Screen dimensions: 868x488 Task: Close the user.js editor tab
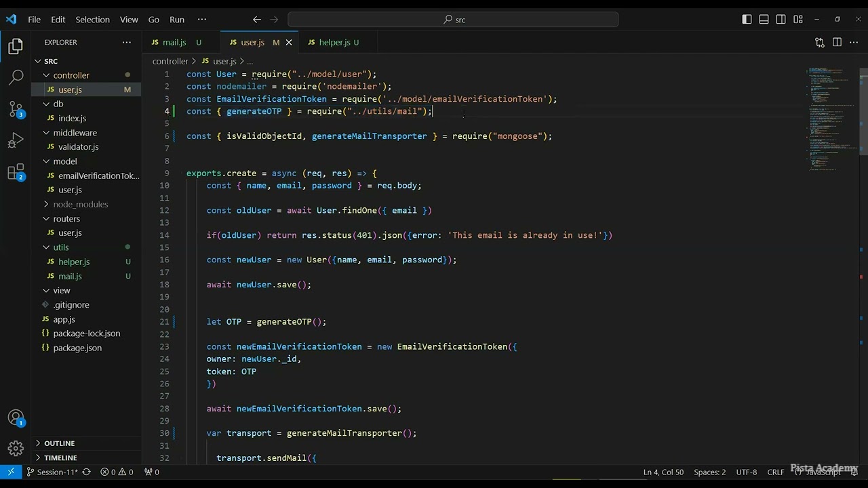click(x=289, y=42)
